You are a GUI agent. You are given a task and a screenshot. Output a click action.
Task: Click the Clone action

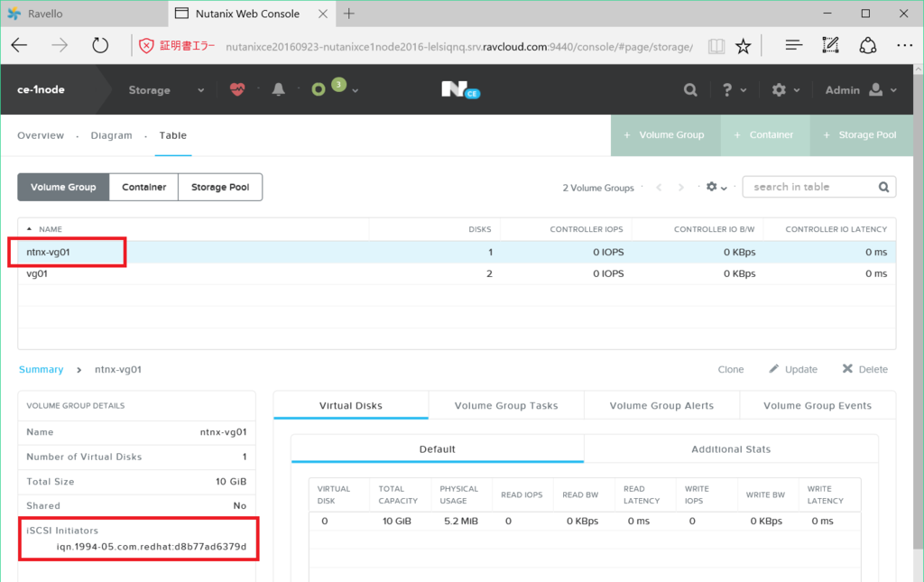(x=730, y=369)
